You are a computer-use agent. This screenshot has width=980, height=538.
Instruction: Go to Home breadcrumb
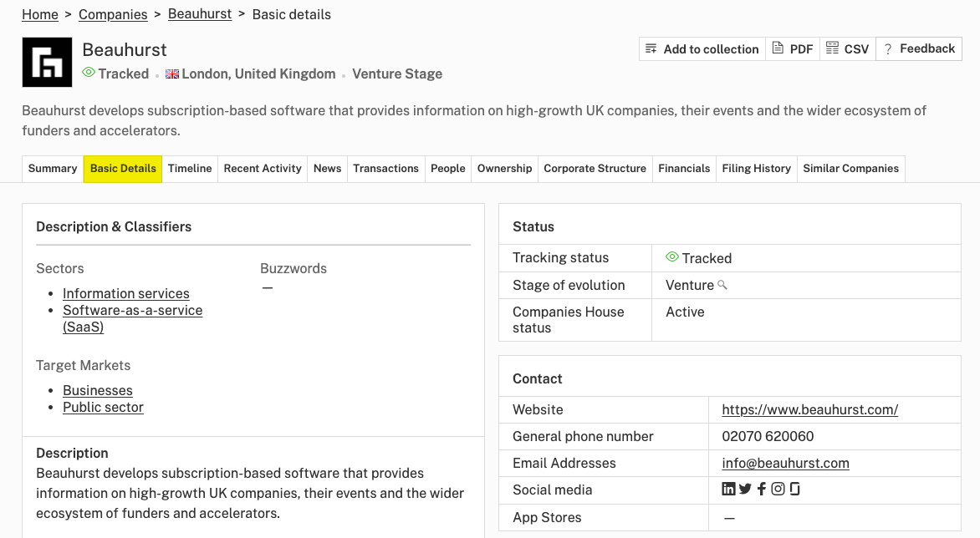[x=40, y=14]
